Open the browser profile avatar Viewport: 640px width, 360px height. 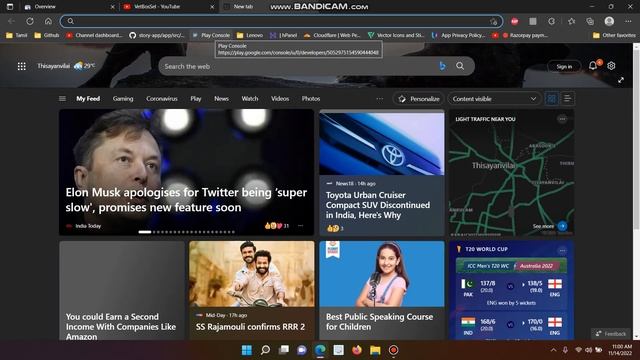point(609,21)
